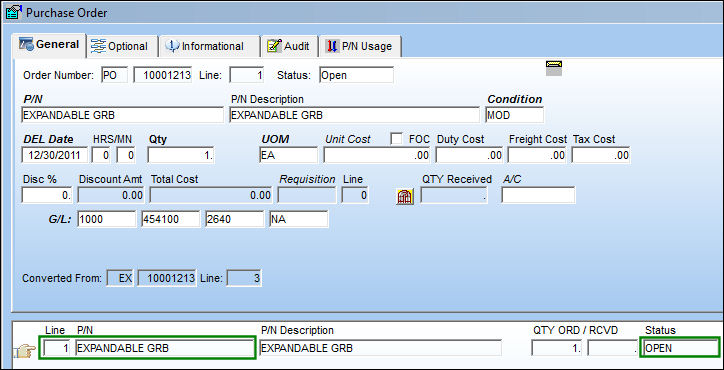Click the Duty Cost field
Screen dimensions: 724x370
(469, 155)
